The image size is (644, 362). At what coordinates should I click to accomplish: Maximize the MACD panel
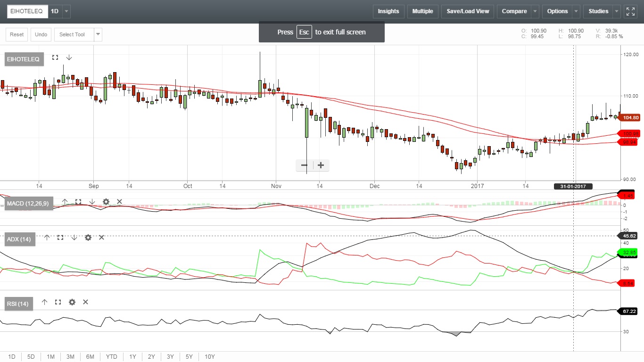78,202
